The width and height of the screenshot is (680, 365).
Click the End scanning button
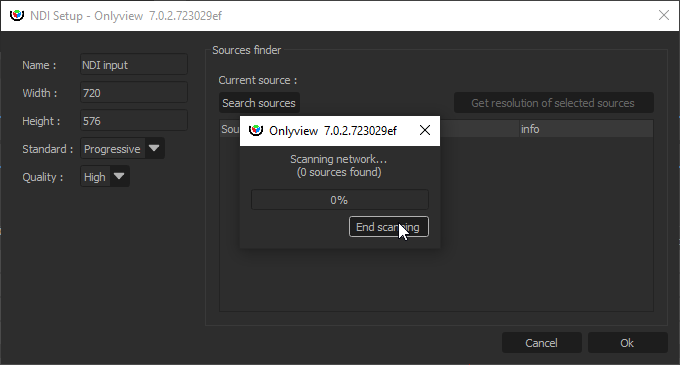click(x=389, y=227)
